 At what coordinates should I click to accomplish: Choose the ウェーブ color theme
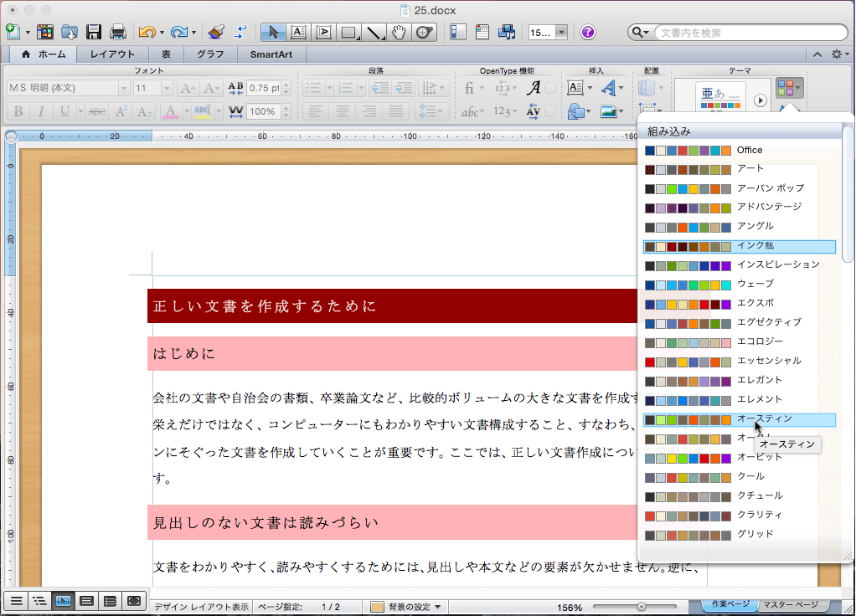pos(740,285)
